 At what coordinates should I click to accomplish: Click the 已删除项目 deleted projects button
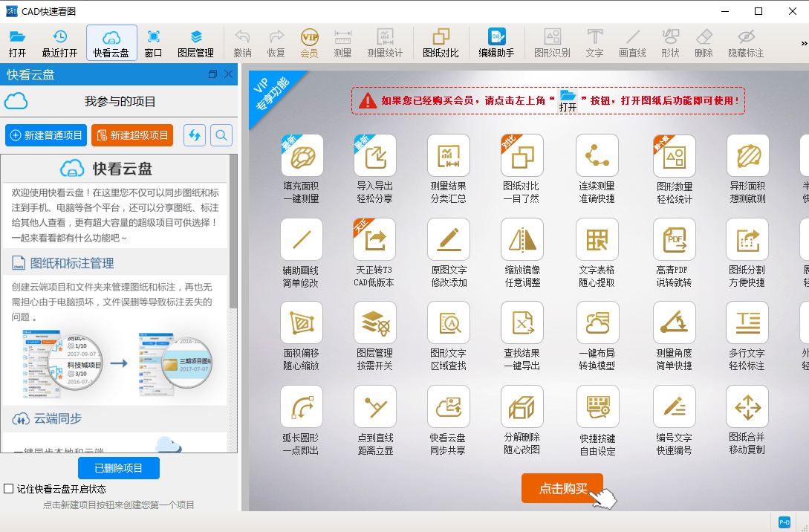[x=119, y=468]
